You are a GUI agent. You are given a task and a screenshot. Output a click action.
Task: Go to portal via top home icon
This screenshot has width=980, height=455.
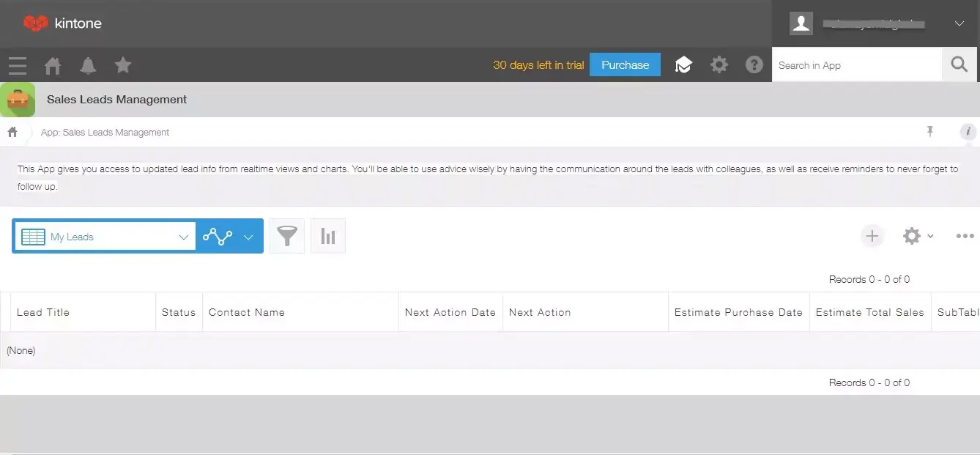click(x=53, y=66)
